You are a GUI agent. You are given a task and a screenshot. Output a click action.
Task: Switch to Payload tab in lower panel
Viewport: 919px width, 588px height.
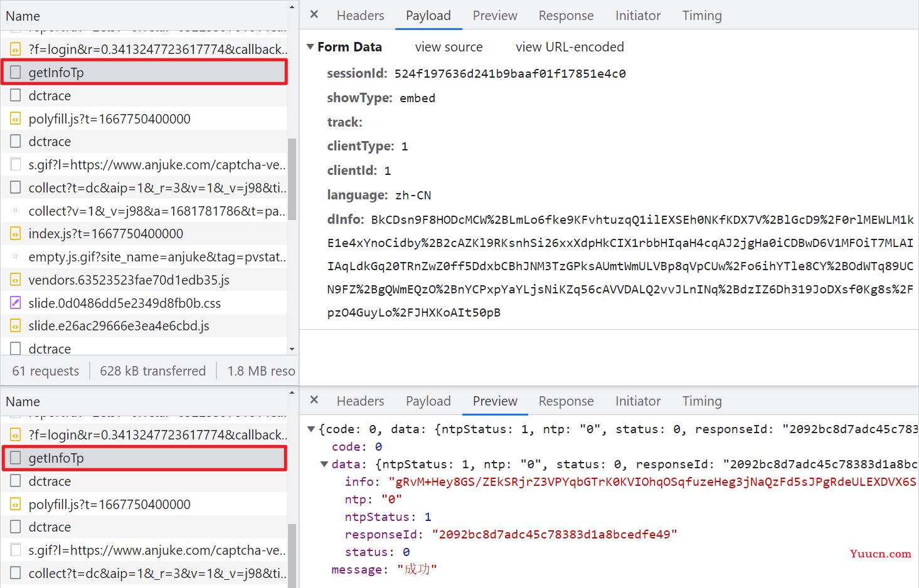coord(428,401)
